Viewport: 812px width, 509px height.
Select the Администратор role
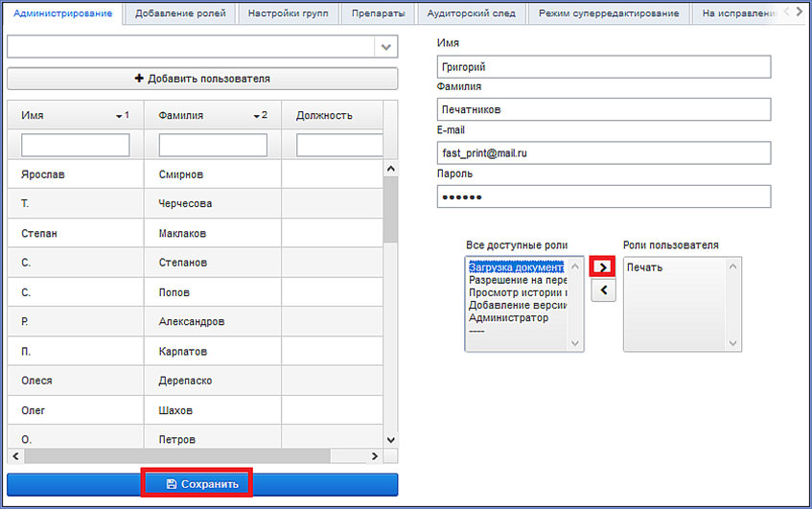(x=508, y=318)
